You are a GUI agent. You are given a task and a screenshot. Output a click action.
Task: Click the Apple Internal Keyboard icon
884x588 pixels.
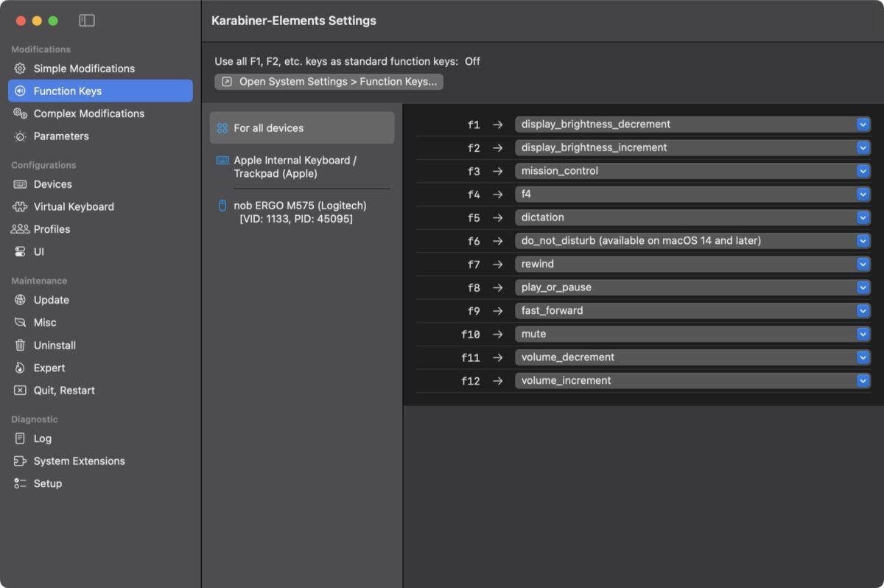222,160
